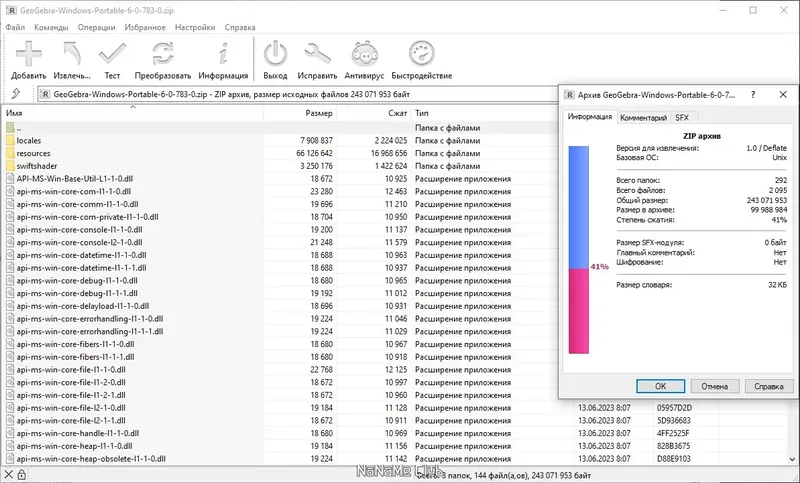The image size is (800, 483).
Task: Confirm dialog with the OK button
Action: point(660,386)
